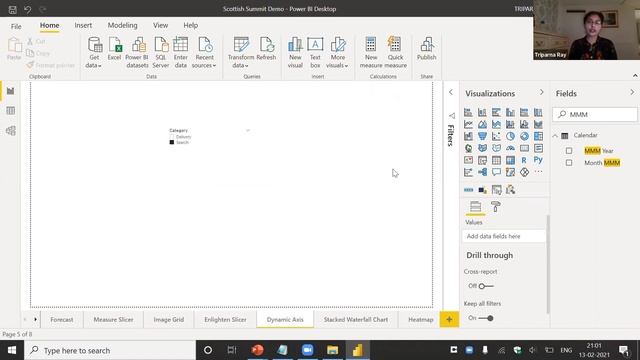Select Pie chart visual
The width and height of the screenshot is (640, 360).
coord(510,136)
